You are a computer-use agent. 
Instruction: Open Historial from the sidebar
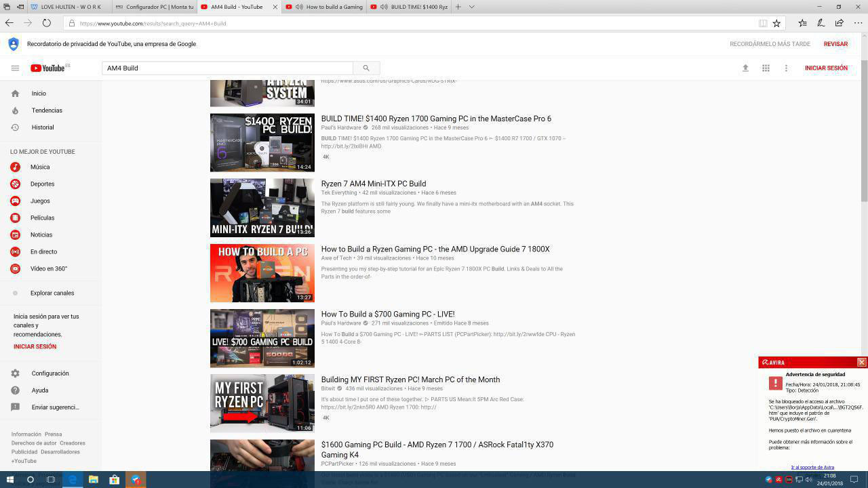pyautogui.click(x=42, y=127)
